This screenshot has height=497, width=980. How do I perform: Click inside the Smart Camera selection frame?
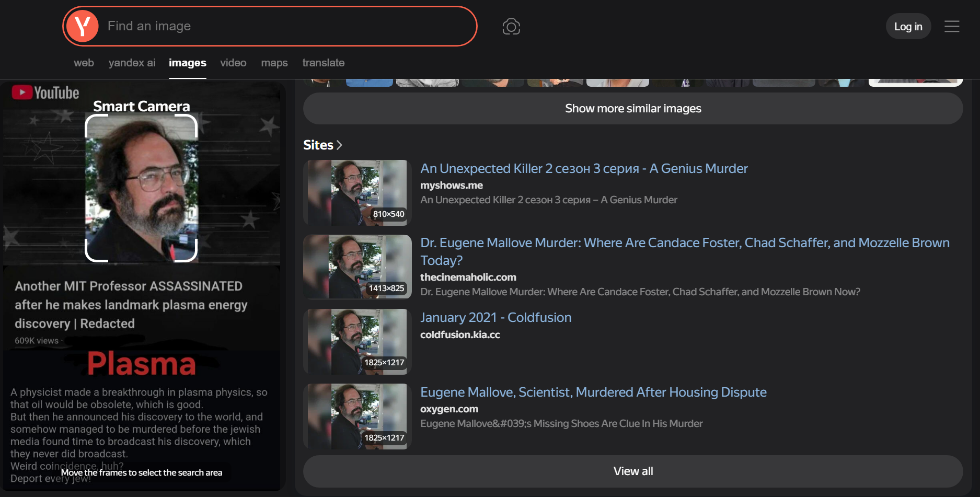pyautogui.click(x=141, y=188)
